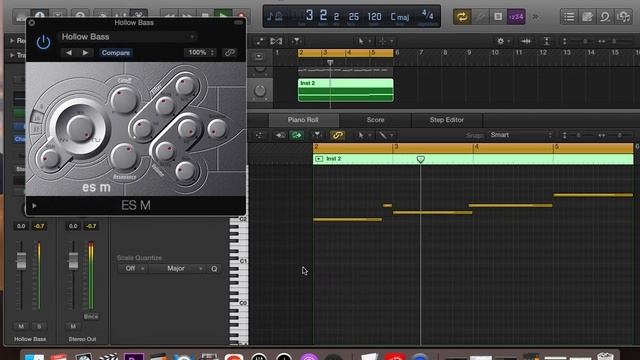Click the large oscillator mix knob

[x=80, y=128]
